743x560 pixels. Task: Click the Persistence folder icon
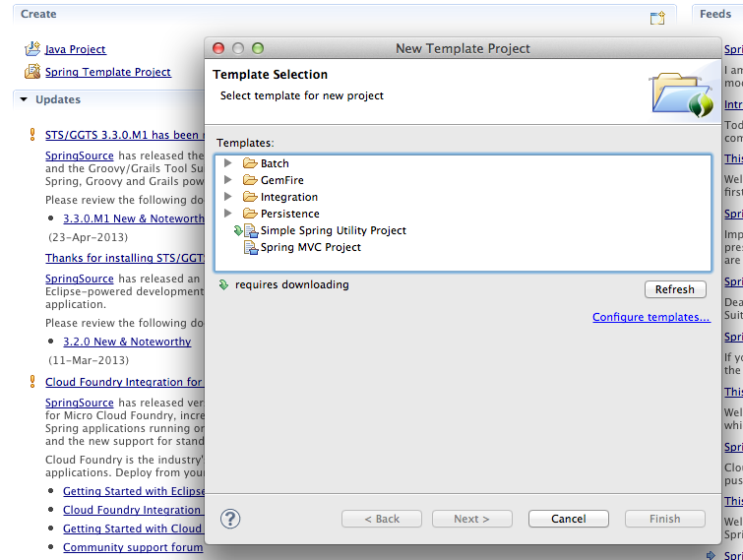pyautogui.click(x=250, y=214)
